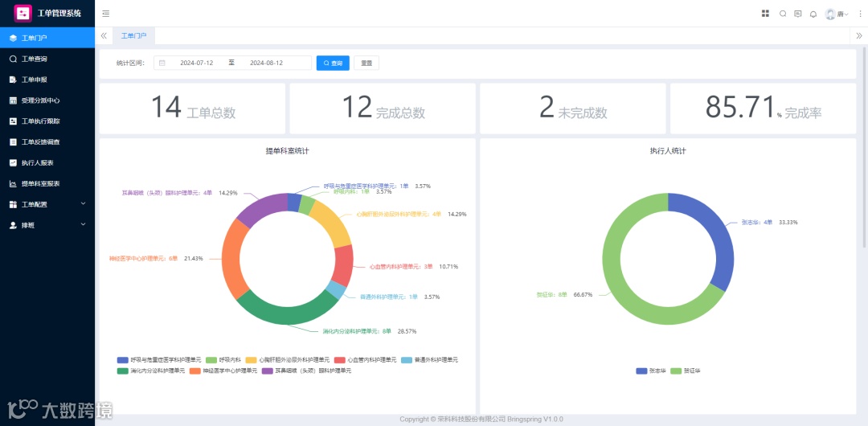Click the calendar icon in the date range field
Image resolution: width=868 pixels, height=426 pixels.
pyautogui.click(x=162, y=63)
